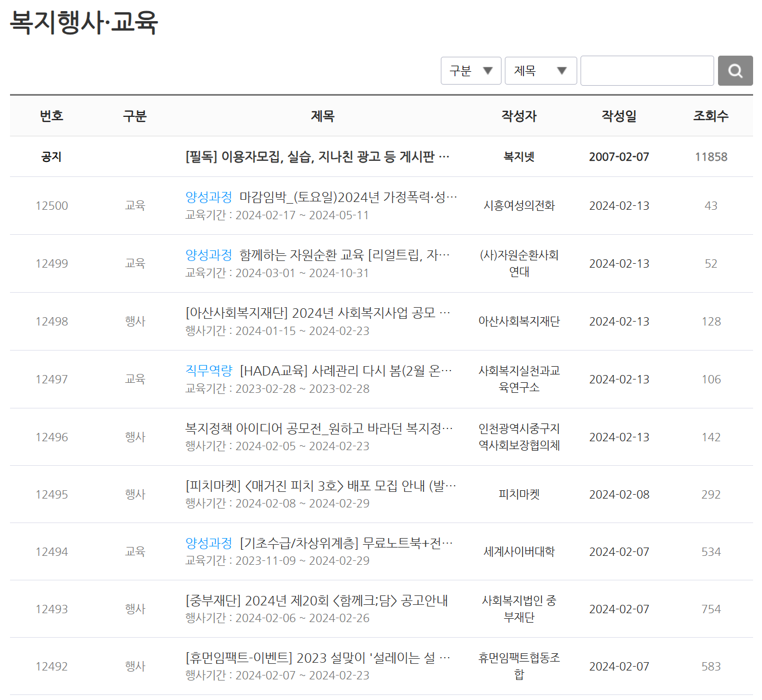Click 교육 category in row 12497
Image resolution: width=762 pixels, height=700 pixels.
pyautogui.click(x=135, y=379)
